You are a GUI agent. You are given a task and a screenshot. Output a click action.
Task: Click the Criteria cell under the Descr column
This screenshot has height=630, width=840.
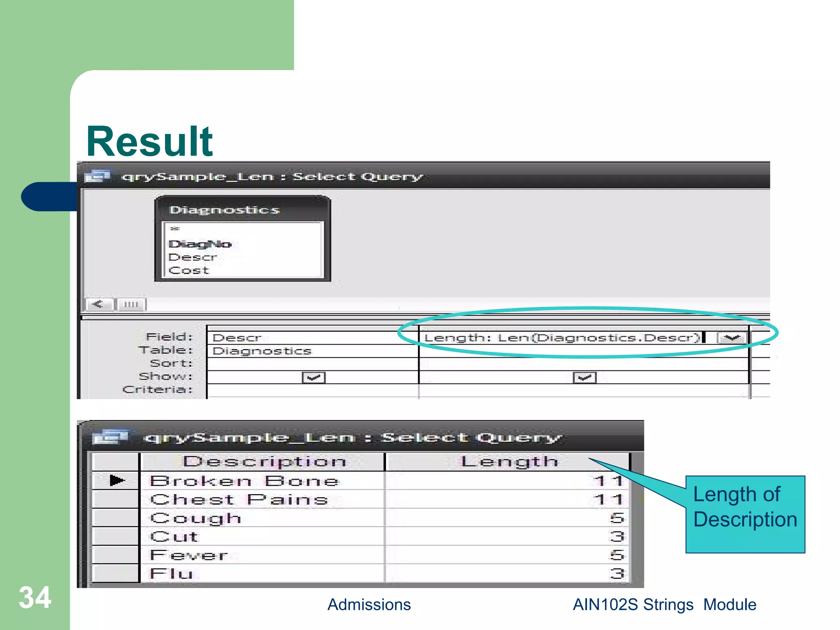(313, 390)
